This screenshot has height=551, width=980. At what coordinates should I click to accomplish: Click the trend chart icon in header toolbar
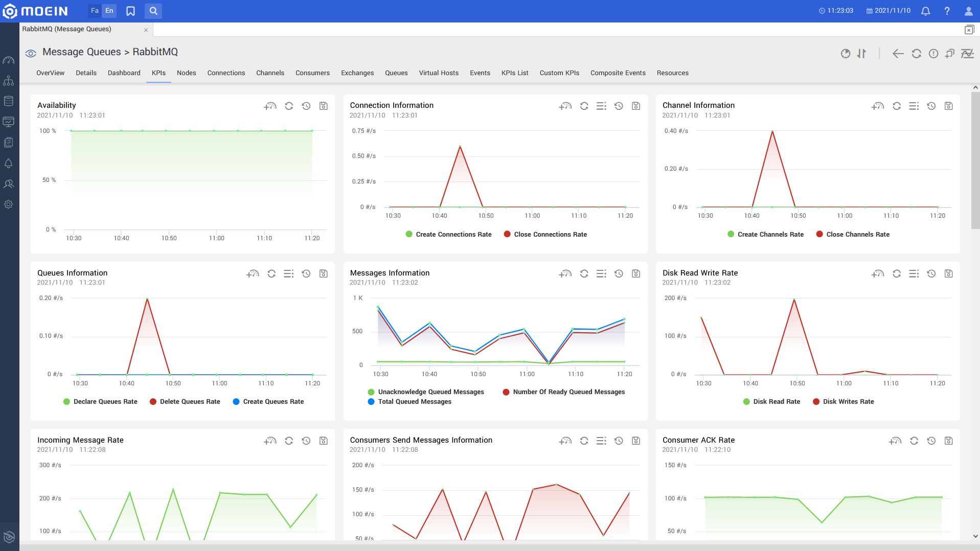967,54
